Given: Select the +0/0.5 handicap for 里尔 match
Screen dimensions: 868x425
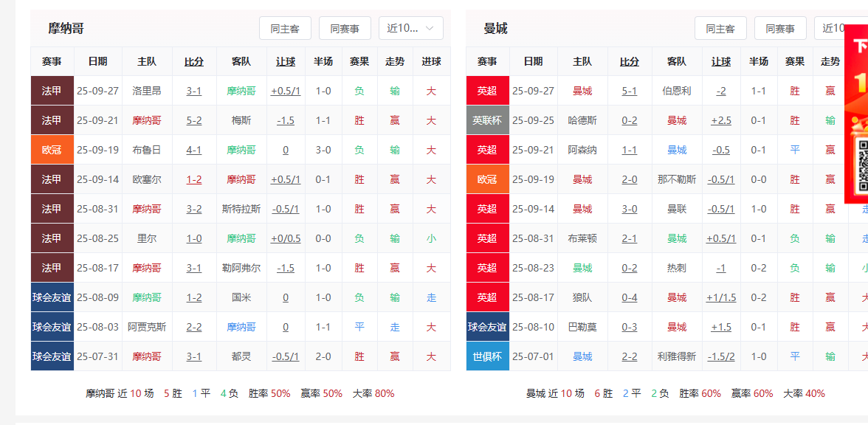Looking at the screenshot, I should 286,238.
